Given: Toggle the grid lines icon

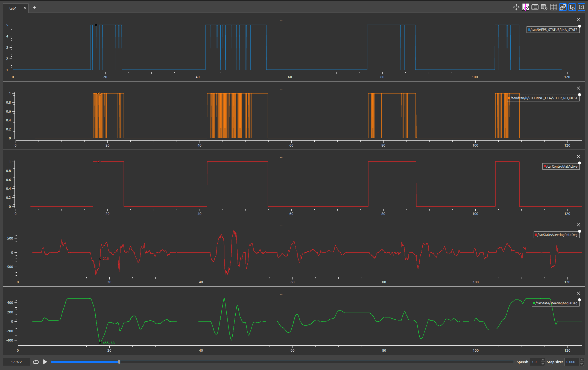Looking at the screenshot, I should pos(553,7).
